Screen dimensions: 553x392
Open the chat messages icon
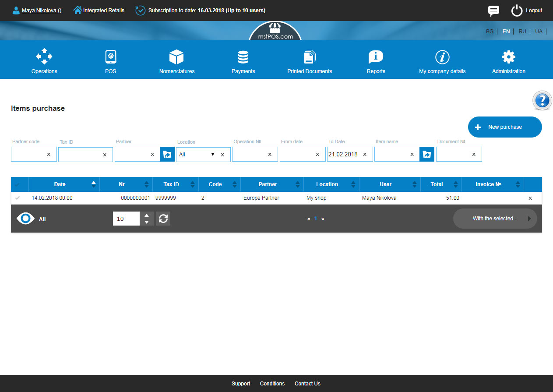[x=493, y=11]
